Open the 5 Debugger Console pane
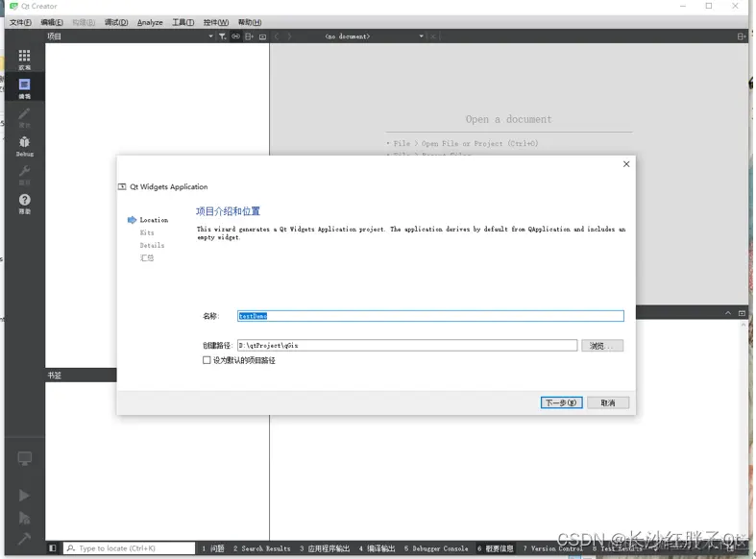Screen dimensions: 756x559 click(436, 548)
